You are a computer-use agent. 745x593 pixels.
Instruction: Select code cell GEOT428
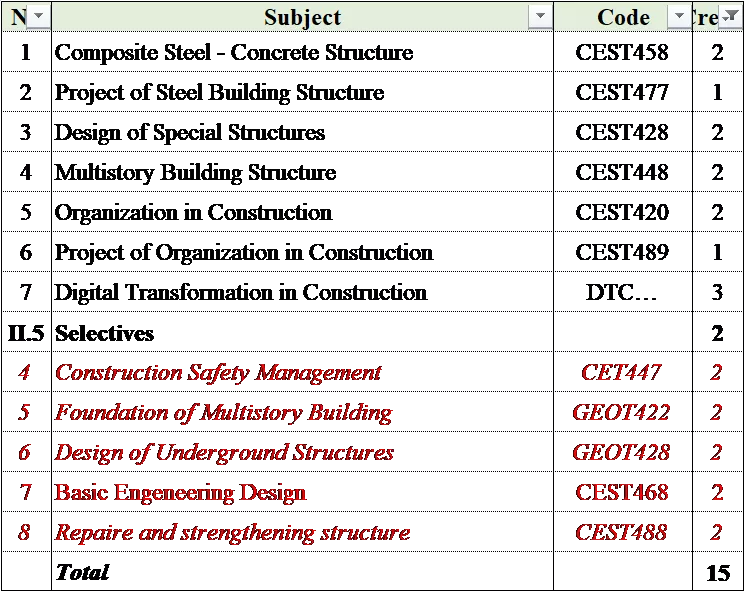pos(623,452)
